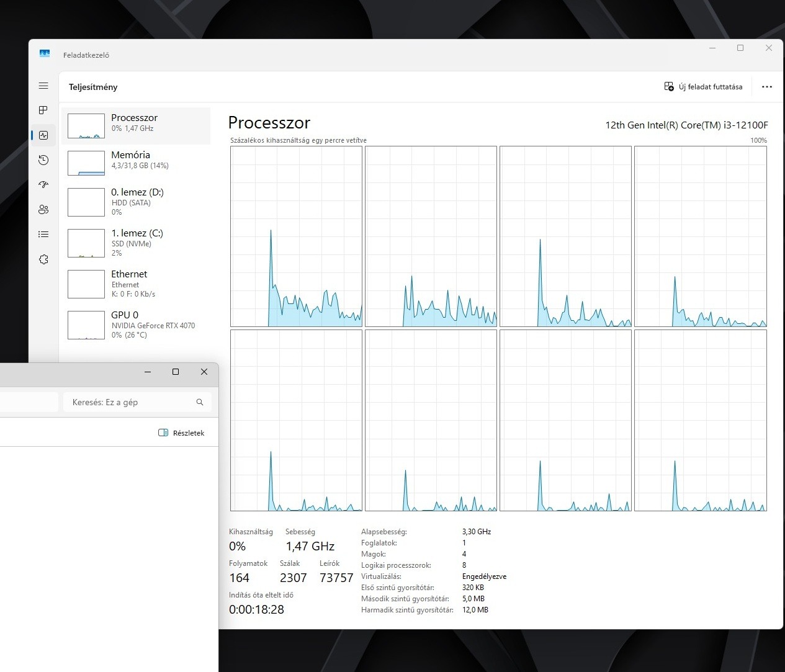The width and height of the screenshot is (785, 672).
Task: Select the Processzor performance item
Action: tap(136, 126)
